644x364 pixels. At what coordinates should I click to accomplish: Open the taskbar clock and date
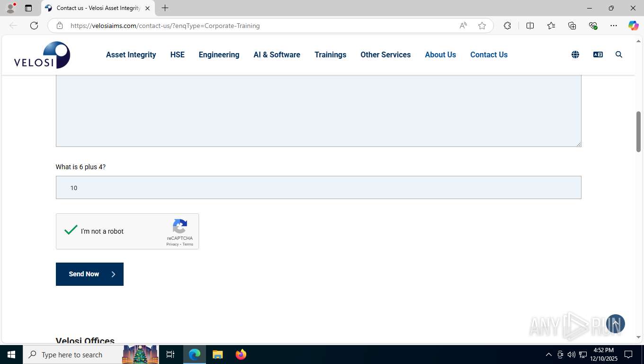click(x=604, y=355)
